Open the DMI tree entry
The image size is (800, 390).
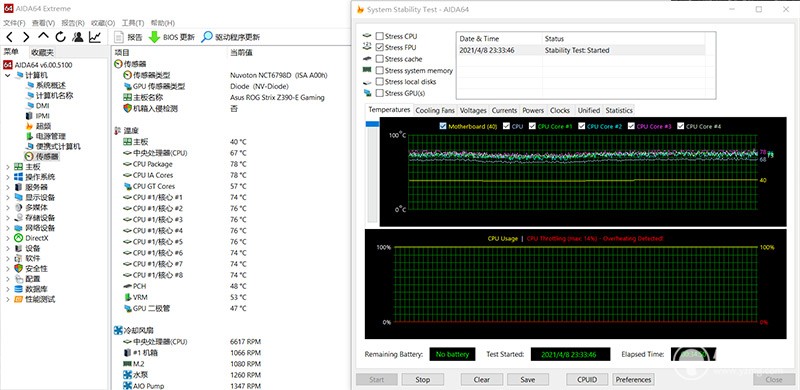42,106
